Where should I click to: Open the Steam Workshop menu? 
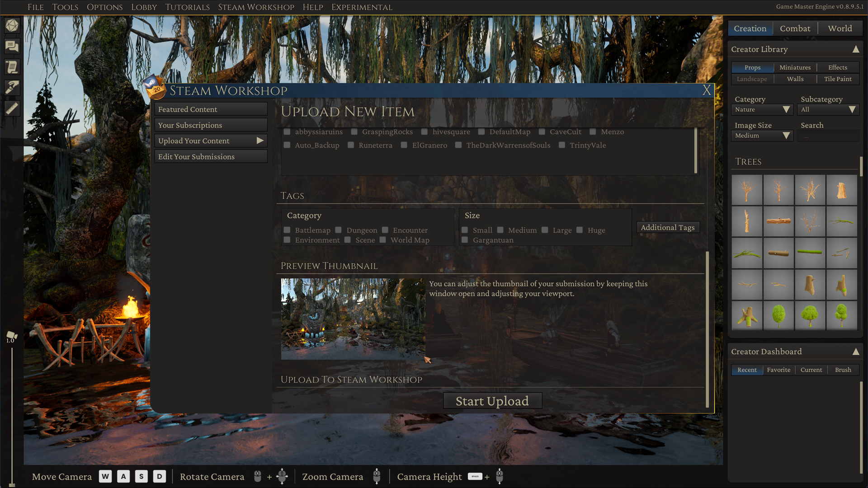(x=256, y=7)
